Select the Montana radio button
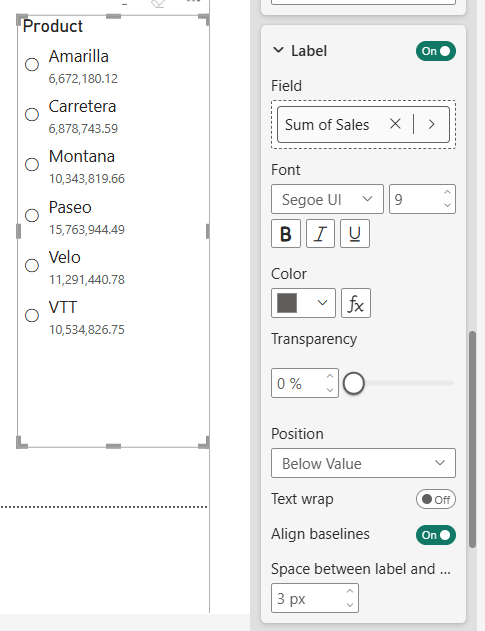485x631 pixels. click(32, 164)
